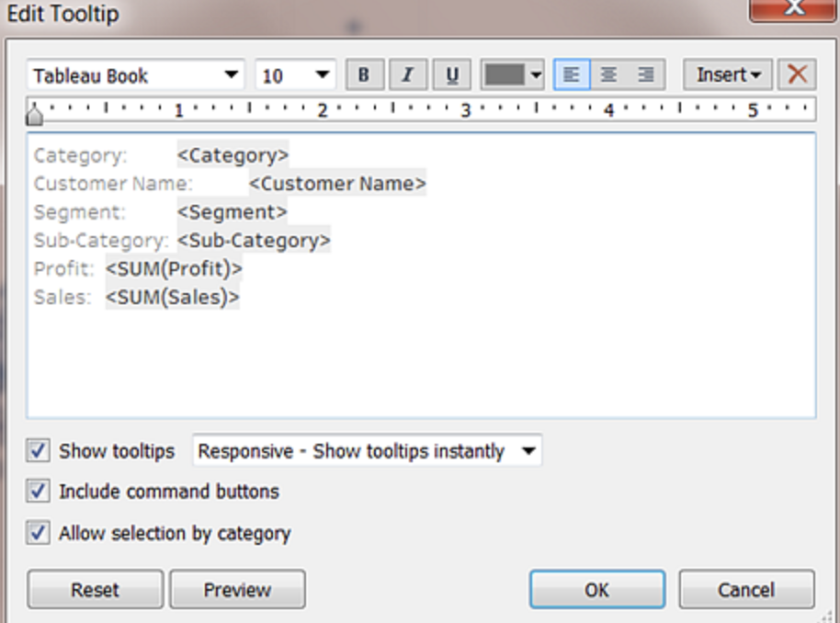Viewport: 840px width, 623px height.
Task: Click the <Category> field tag
Action: [x=233, y=155]
